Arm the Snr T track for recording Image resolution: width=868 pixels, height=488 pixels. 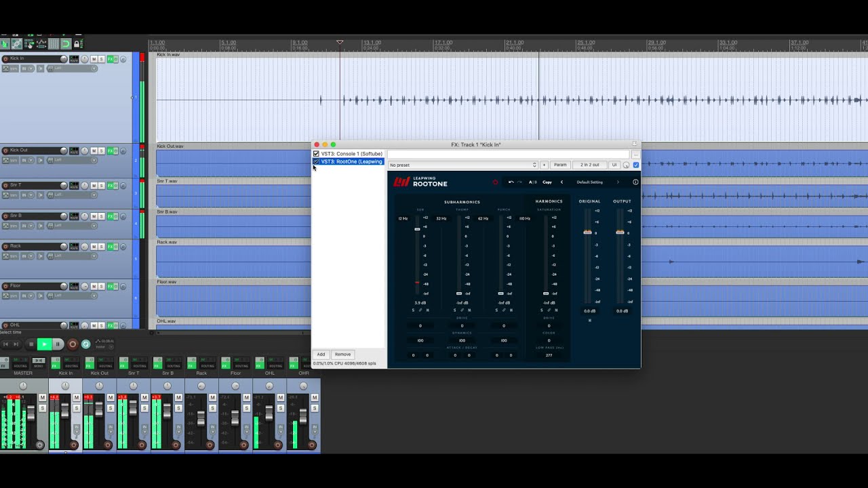5,186
